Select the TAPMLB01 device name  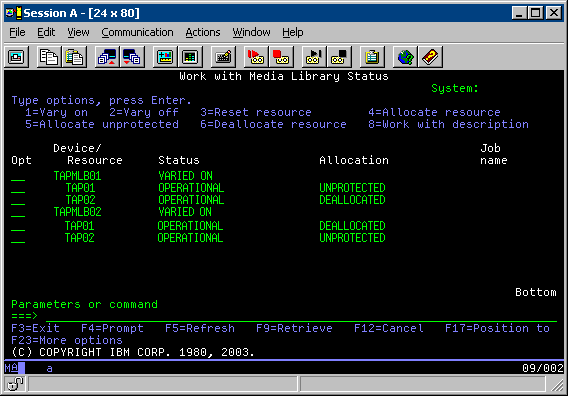pyautogui.click(x=78, y=176)
